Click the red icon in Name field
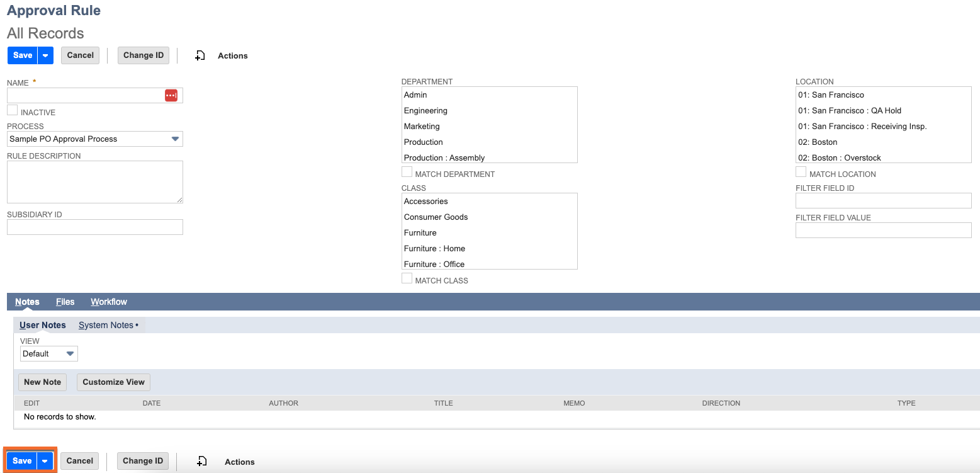 [x=171, y=95]
